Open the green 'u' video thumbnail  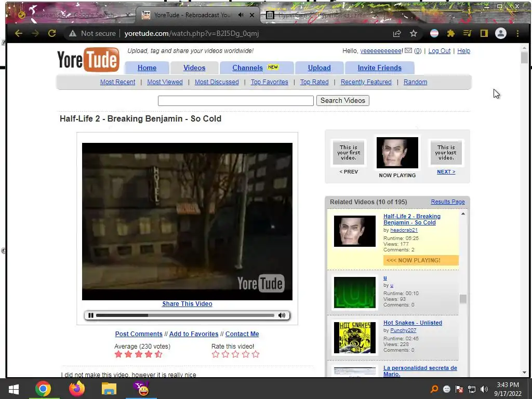point(354,292)
